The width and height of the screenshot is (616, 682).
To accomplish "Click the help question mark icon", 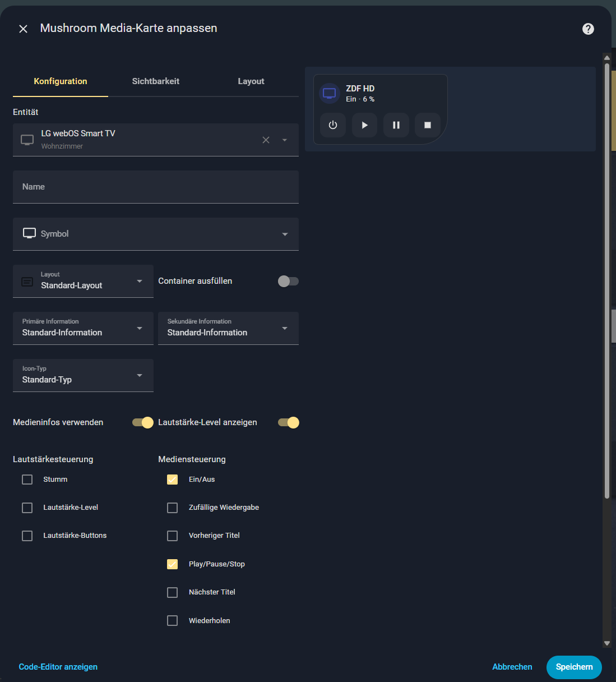I will point(588,29).
